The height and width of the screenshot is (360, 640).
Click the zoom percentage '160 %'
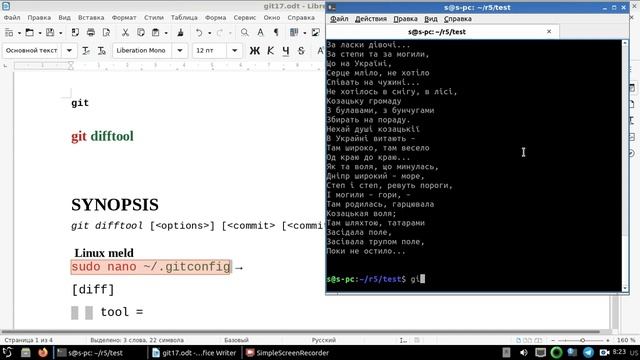point(626,340)
